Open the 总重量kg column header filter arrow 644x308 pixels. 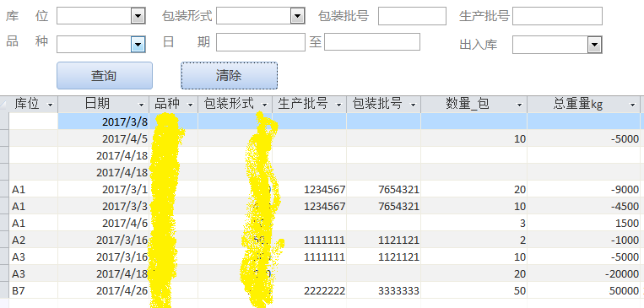click(632, 105)
